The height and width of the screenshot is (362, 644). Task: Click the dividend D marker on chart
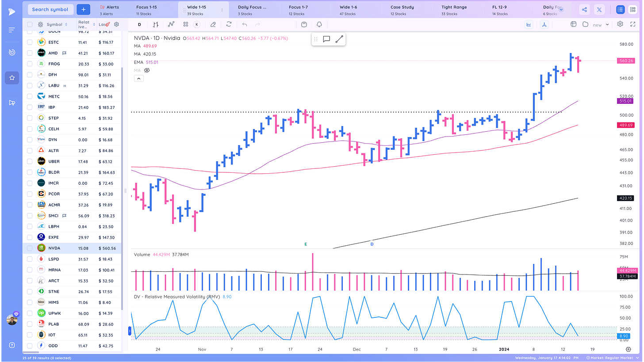pos(372,244)
